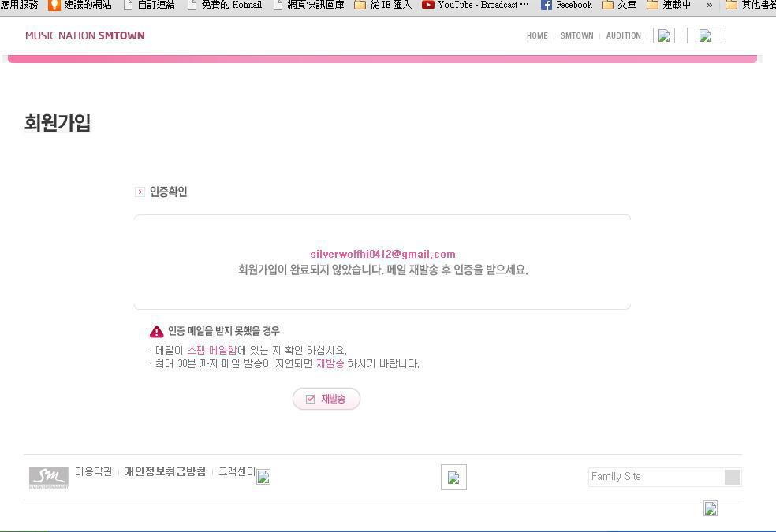Click the MUSIC NATION SMTOWN logo
Screen dimensions: 776x532
coord(85,35)
